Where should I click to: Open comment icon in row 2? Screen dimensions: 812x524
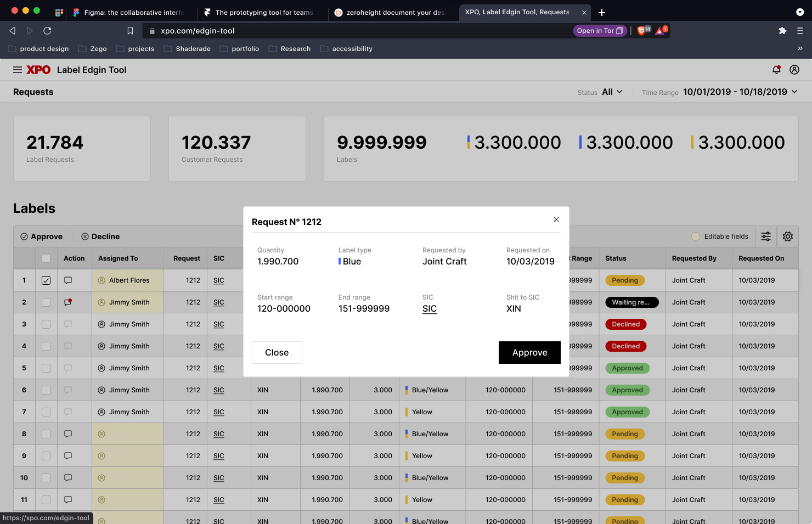[68, 302]
